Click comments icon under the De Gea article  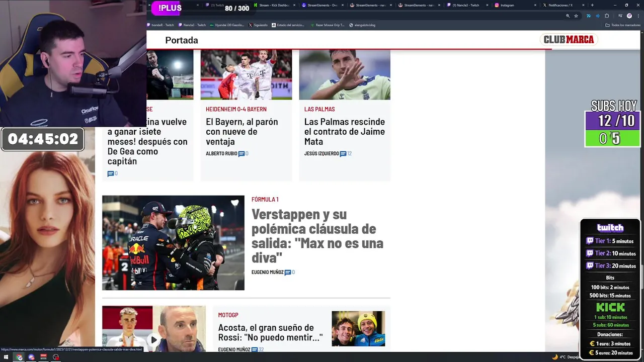[111, 174]
